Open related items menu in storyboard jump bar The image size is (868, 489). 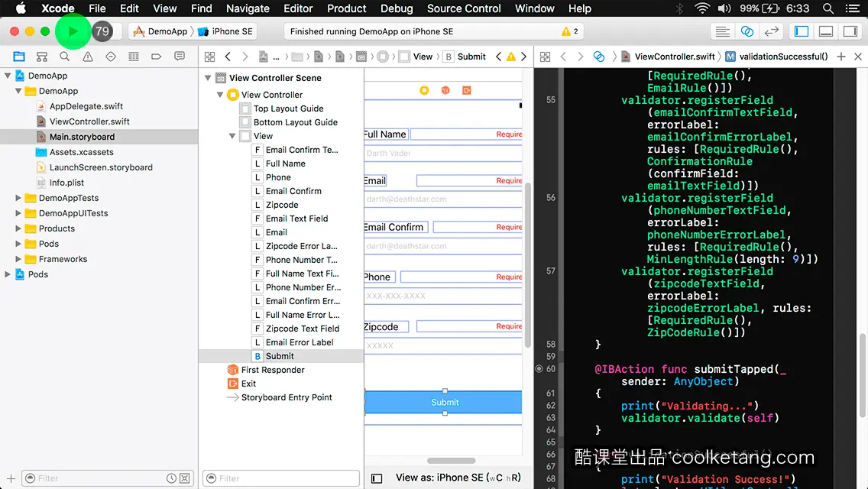pyautogui.click(x=210, y=57)
